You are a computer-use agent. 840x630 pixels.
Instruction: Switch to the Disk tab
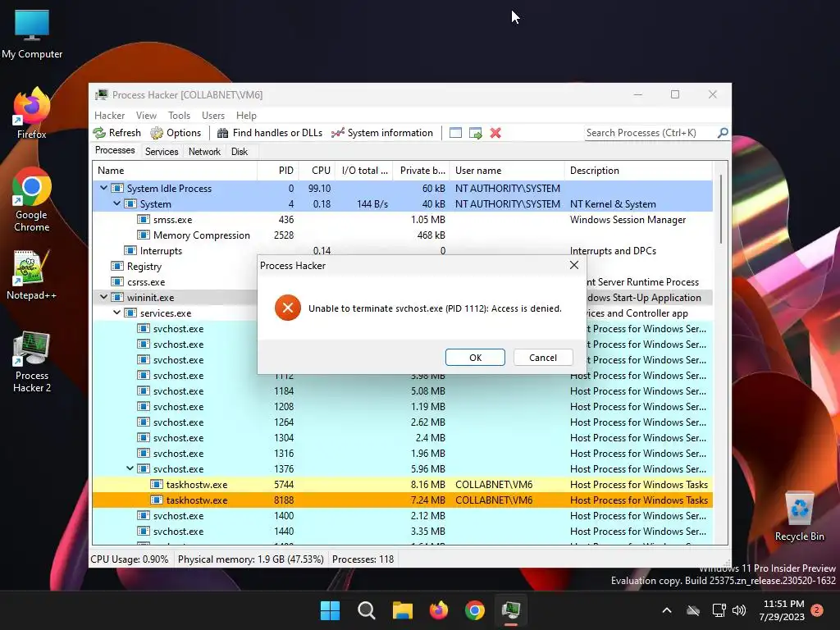click(240, 152)
